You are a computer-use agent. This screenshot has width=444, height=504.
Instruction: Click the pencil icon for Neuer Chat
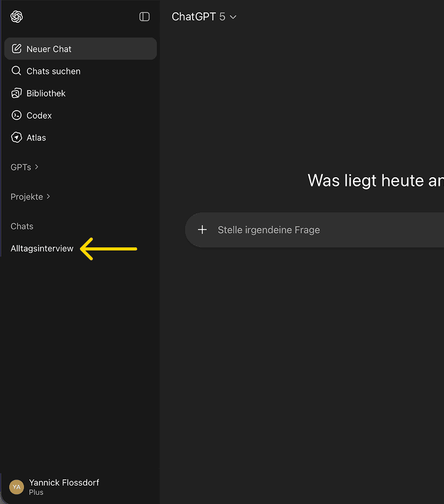coord(17,49)
